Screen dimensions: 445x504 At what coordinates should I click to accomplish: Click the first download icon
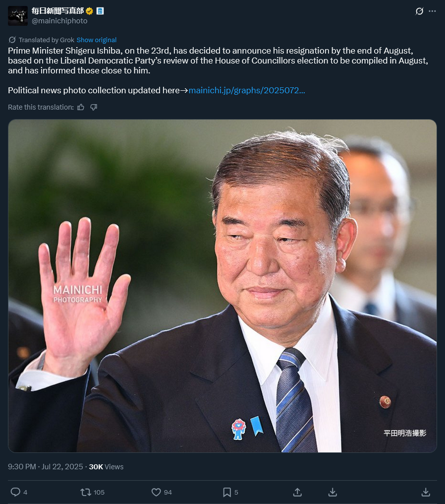click(333, 492)
